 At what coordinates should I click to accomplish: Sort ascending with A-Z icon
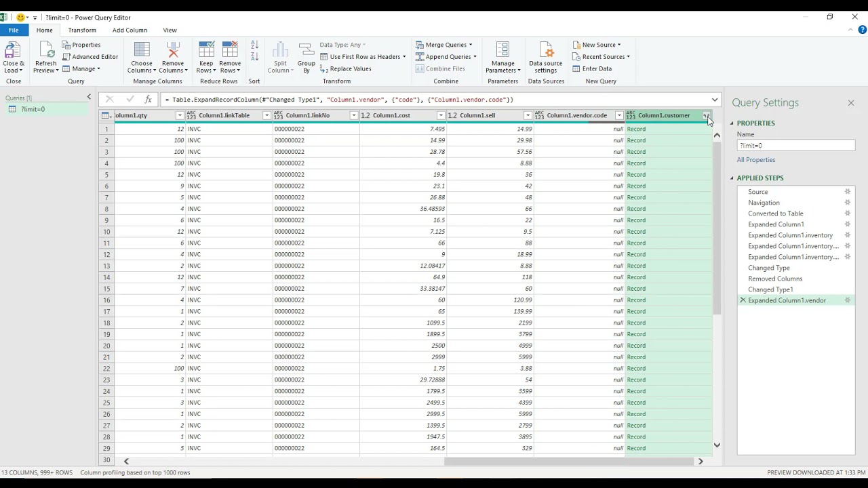tap(254, 45)
